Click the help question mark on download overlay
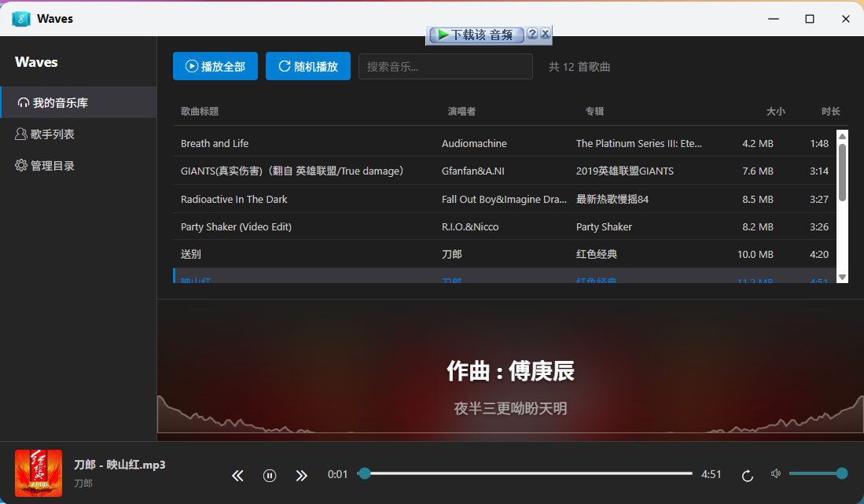This screenshot has height=504, width=864. tap(532, 34)
